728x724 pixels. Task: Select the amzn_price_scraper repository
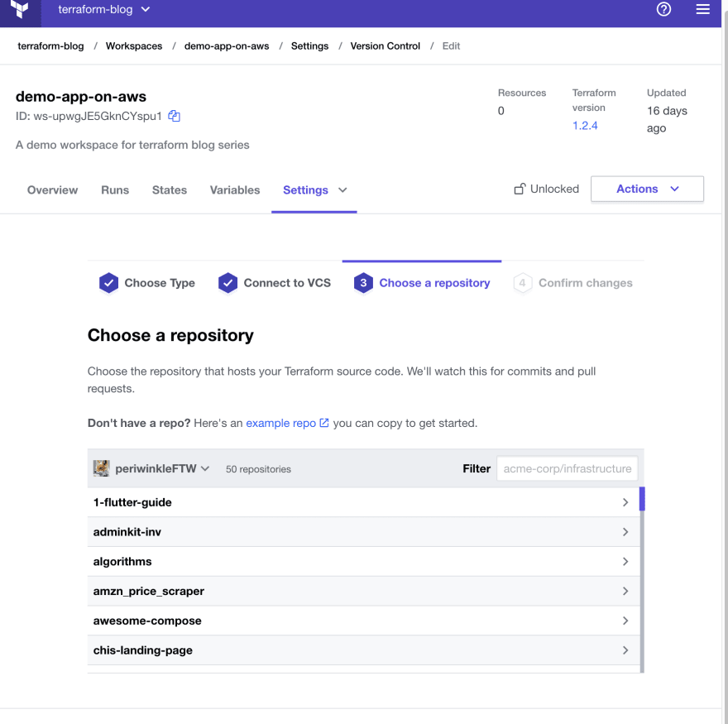tap(363, 591)
